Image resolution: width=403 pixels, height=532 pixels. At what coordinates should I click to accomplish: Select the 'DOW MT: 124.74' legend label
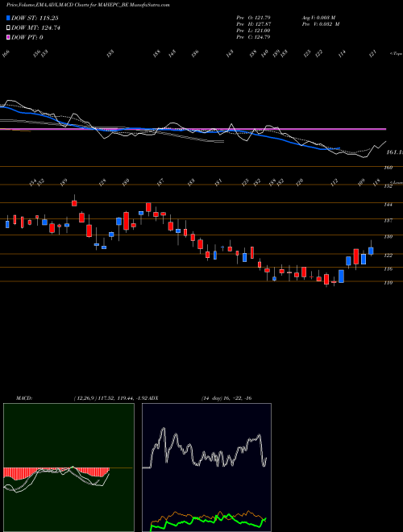[x=35, y=28]
